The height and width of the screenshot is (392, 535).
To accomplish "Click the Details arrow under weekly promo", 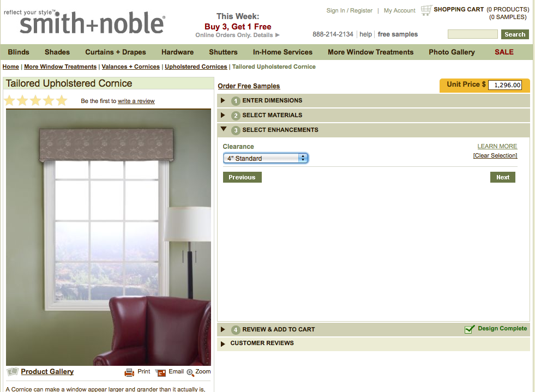I will [x=278, y=35].
